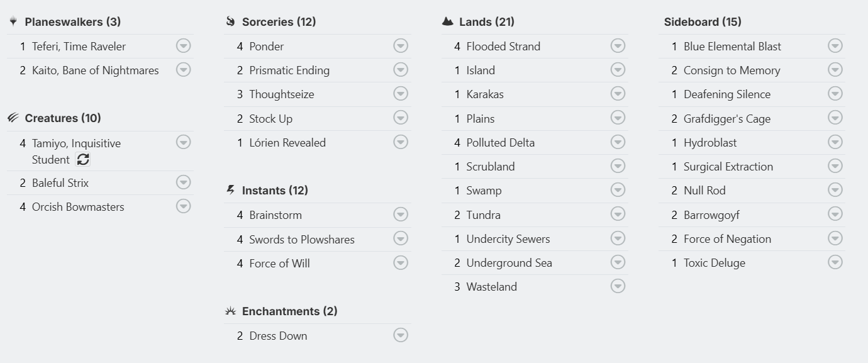This screenshot has height=363, width=868.
Task: Click the Sideboard (15) heading
Action: (703, 22)
